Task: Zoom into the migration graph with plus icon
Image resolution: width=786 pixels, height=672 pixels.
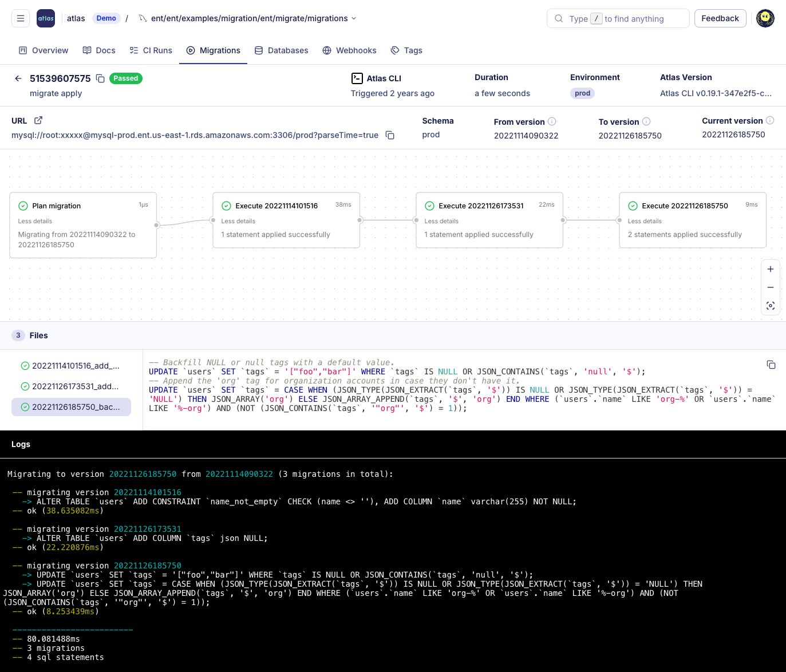Action: [770, 269]
